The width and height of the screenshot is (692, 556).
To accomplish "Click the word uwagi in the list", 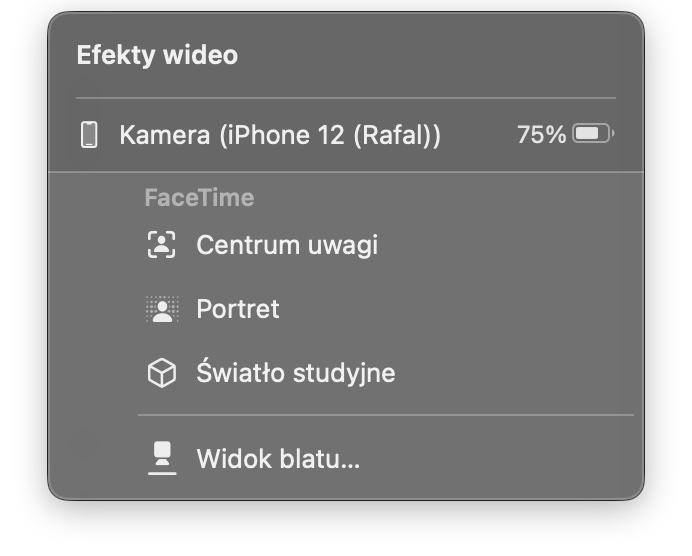I will tap(343, 246).
